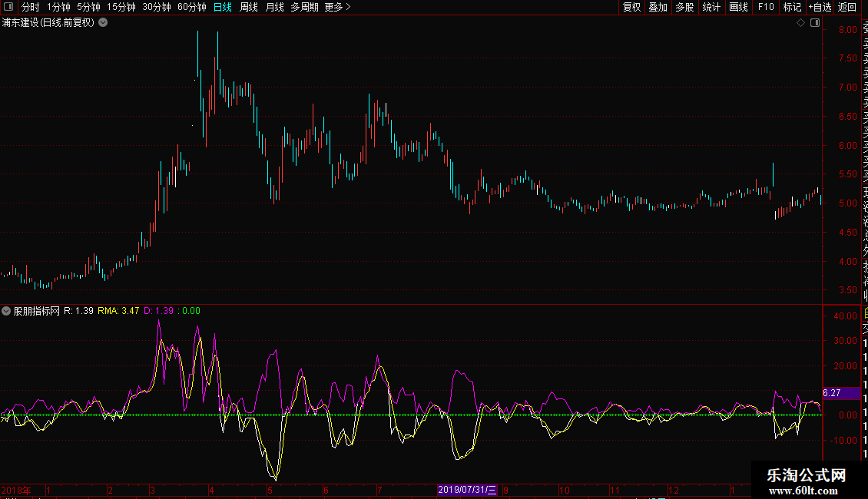Click the D: 1.39 indicator value

click(159, 311)
